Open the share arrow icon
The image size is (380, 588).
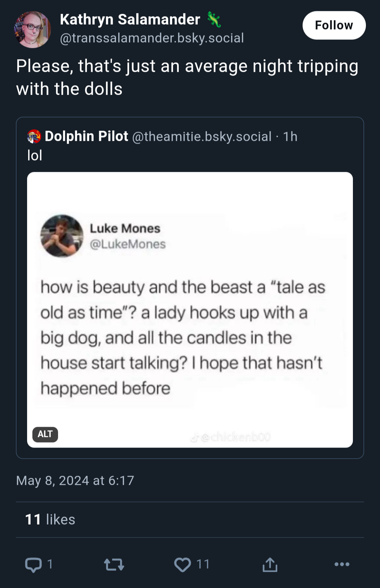pyautogui.click(x=270, y=564)
